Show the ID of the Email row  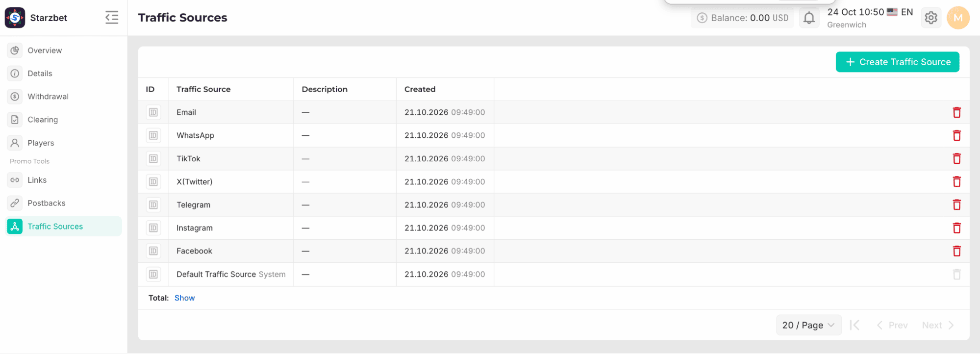click(153, 112)
